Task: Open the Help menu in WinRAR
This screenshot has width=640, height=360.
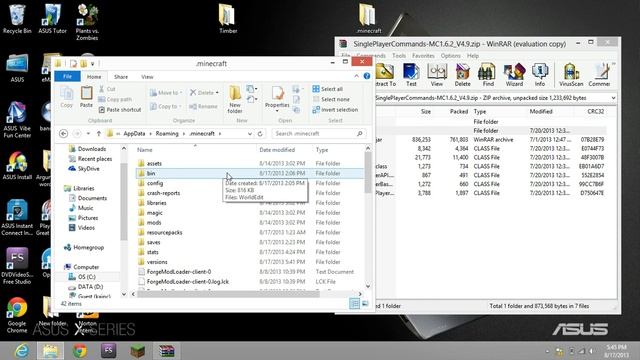Action: click(x=473, y=56)
